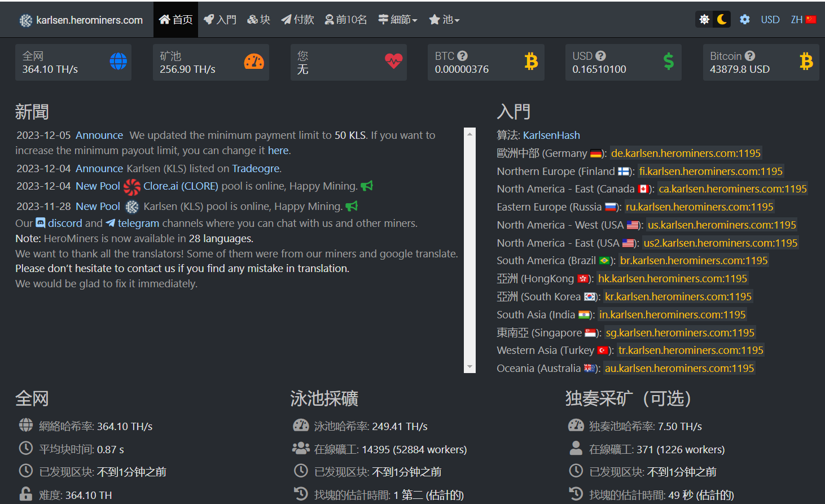The height and width of the screenshot is (504, 825).
Task: Click the 249.41 TH/s pool hashrate value
Action: (x=400, y=427)
